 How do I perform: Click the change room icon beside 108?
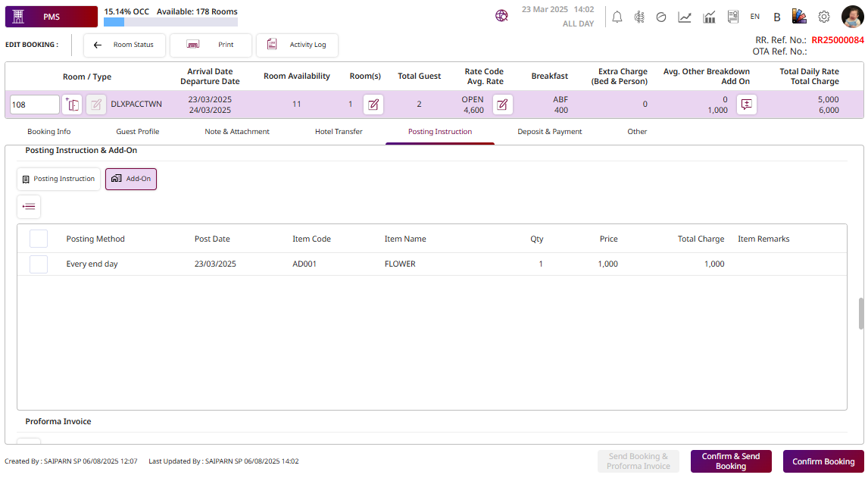(72, 105)
